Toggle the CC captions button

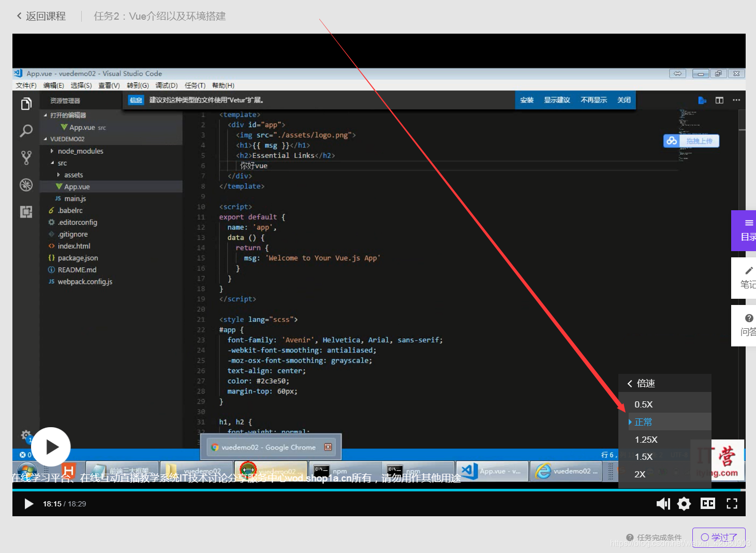708,503
